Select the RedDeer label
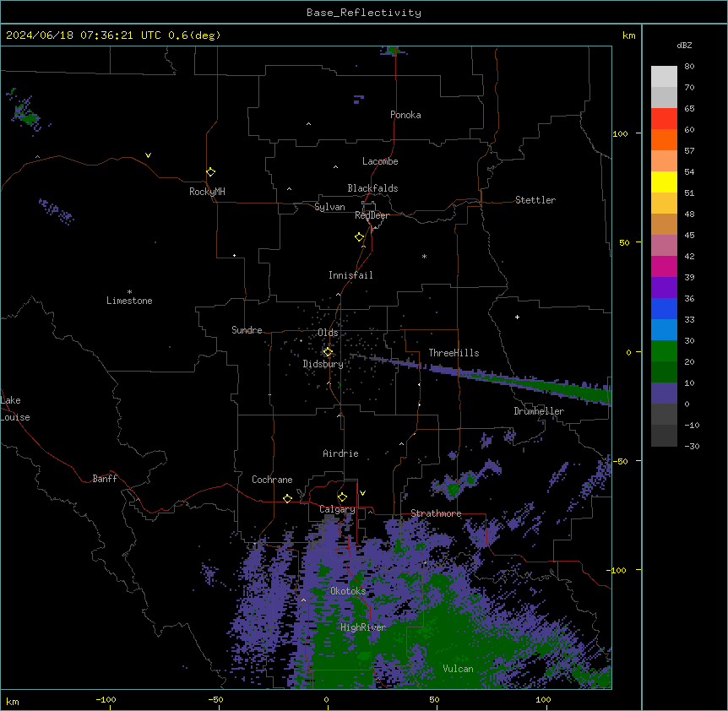 [x=372, y=215]
